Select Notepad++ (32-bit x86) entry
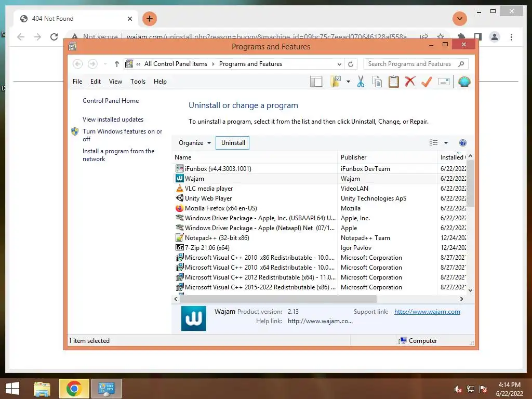 320,238
